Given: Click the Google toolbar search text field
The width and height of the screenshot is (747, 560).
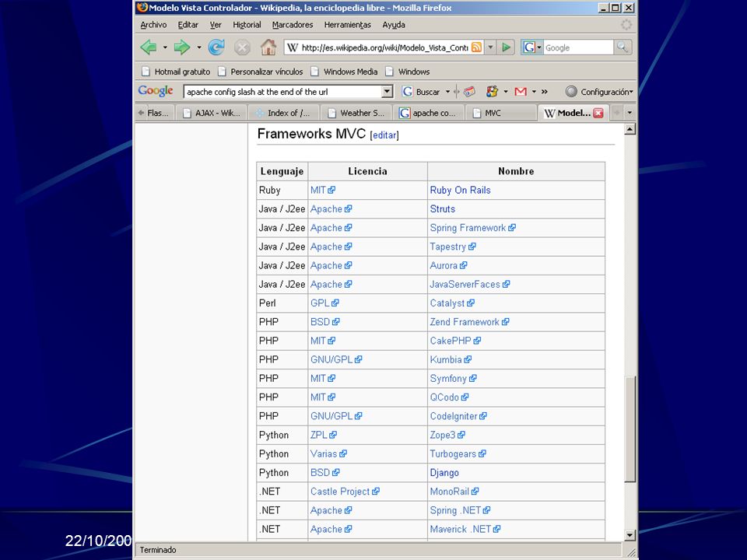Looking at the screenshot, I should (x=283, y=92).
